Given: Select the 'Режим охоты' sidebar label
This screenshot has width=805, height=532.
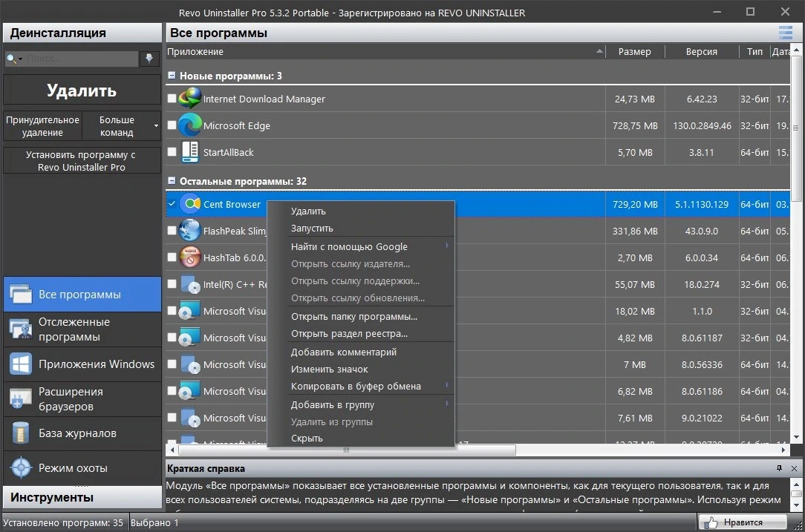Looking at the screenshot, I should pos(73,468).
